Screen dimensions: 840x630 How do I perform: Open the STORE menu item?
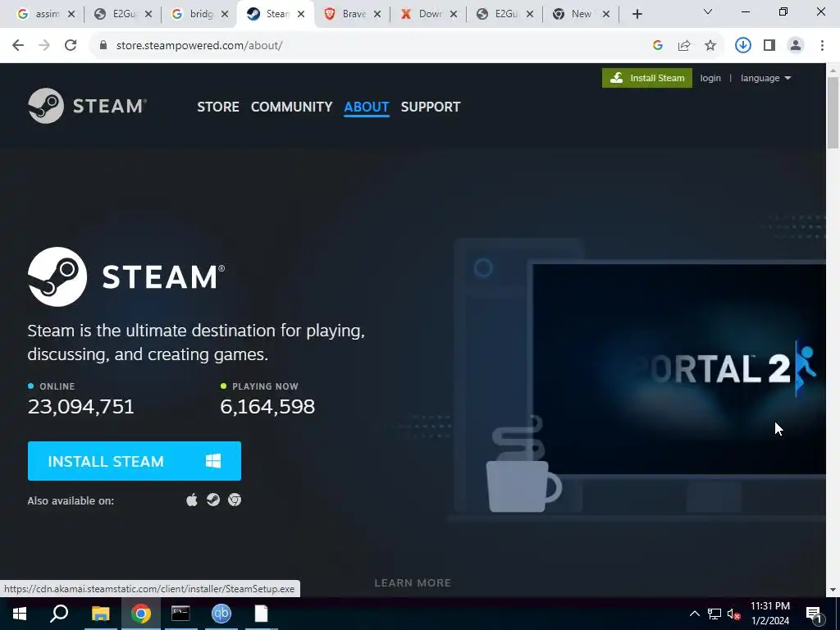tap(218, 107)
